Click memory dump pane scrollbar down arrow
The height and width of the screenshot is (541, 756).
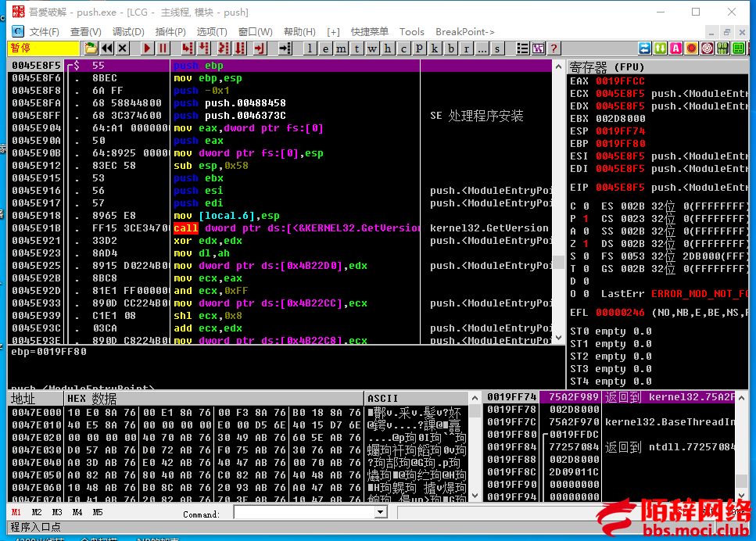click(475, 496)
